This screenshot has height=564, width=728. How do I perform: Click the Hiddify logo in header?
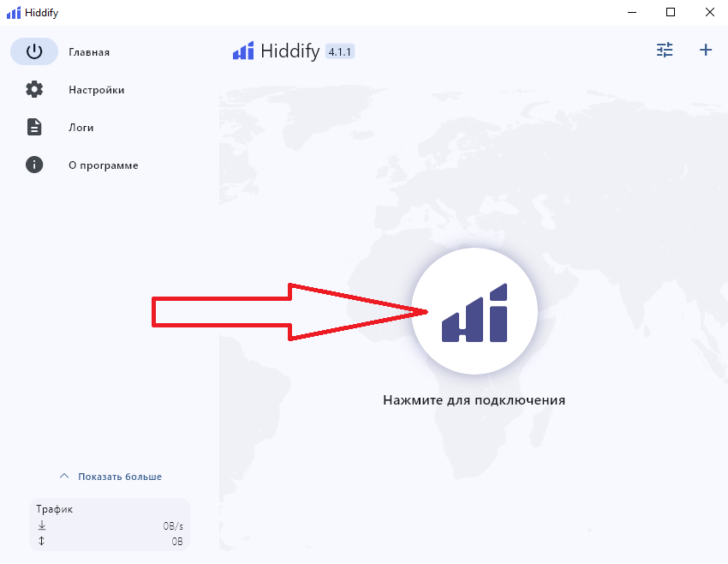click(243, 51)
